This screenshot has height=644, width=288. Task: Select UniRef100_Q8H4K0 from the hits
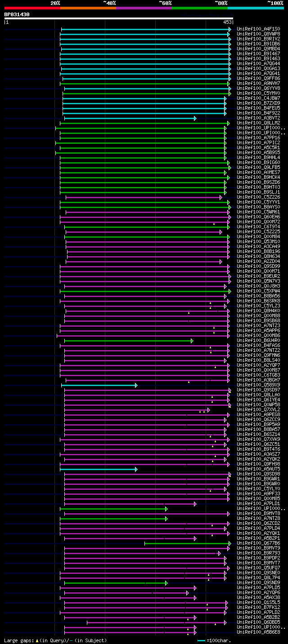click(258, 311)
